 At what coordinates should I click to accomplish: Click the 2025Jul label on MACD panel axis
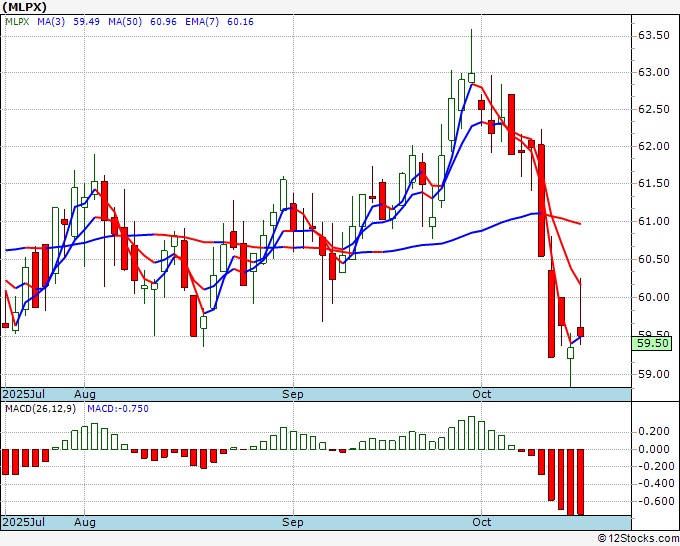tap(24, 522)
